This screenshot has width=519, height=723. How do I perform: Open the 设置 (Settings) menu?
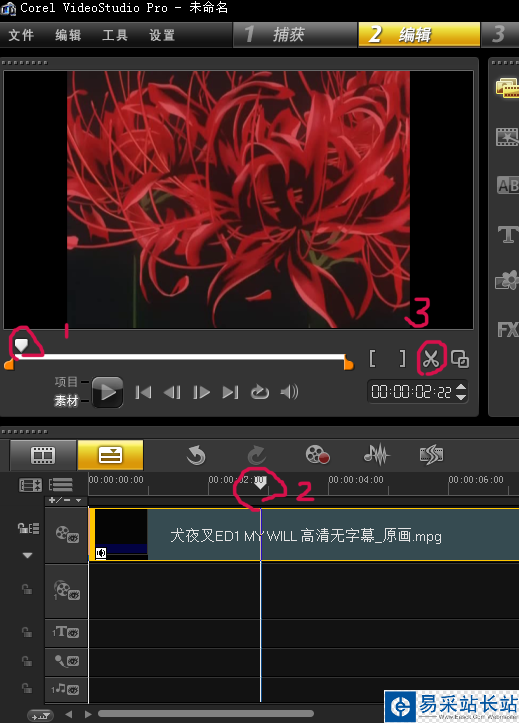point(162,35)
